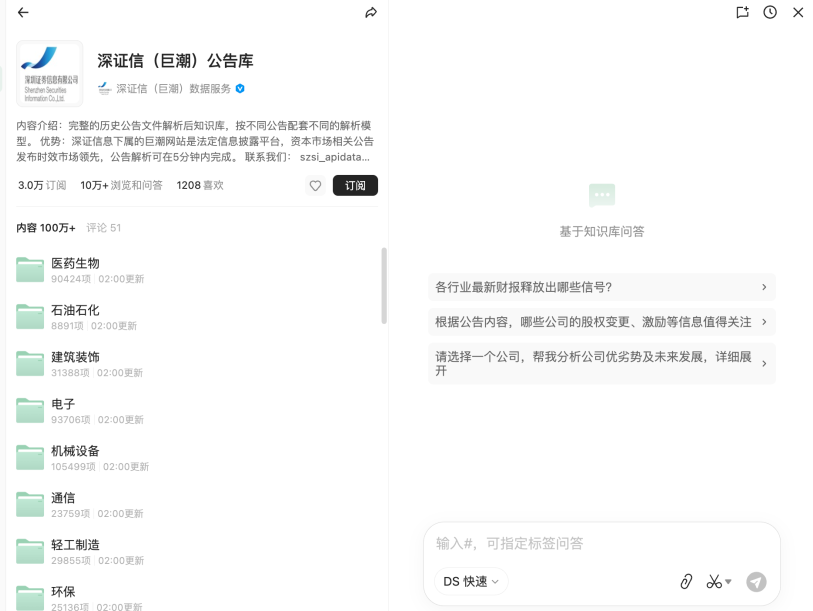This screenshot has width=813, height=611.
Task: Switch to the 评论 51 tab
Action: pos(103,228)
